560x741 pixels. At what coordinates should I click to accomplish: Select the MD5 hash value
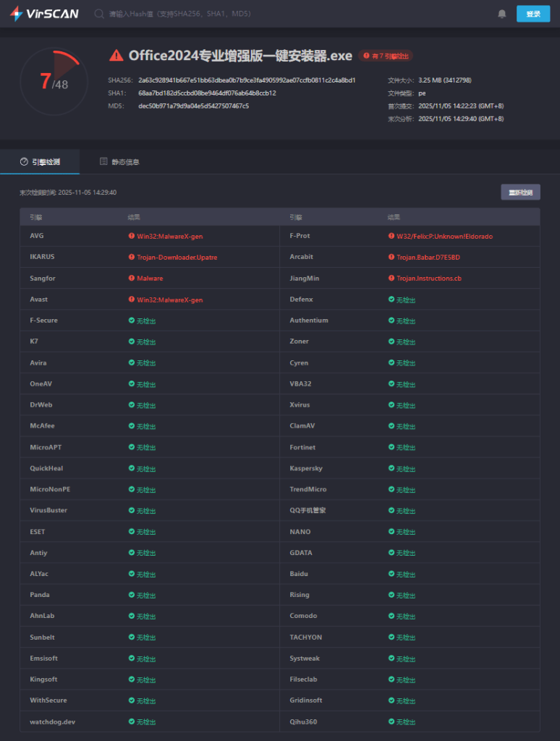click(x=193, y=106)
